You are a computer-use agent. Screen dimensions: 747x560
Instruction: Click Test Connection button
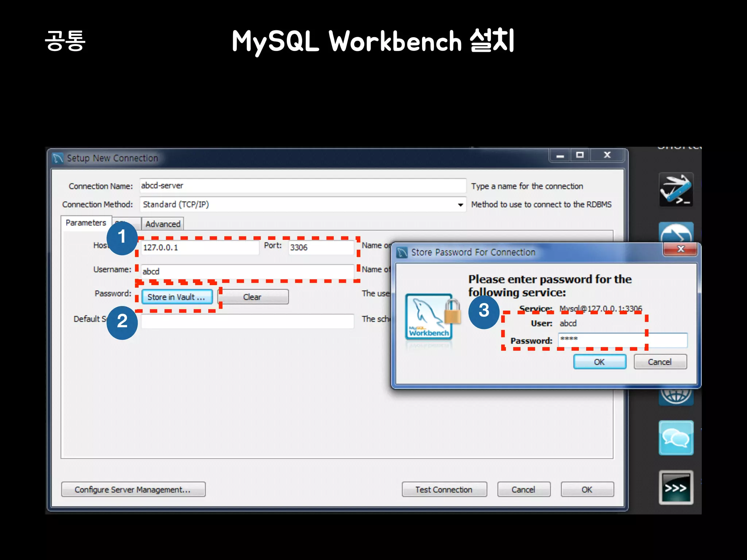pyautogui.click(x=444, y=490)
